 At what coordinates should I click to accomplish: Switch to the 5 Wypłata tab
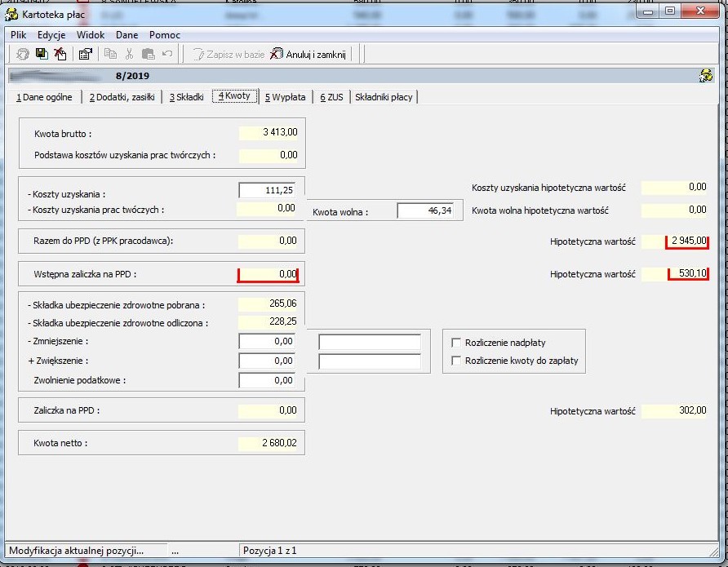click(285, 97)
